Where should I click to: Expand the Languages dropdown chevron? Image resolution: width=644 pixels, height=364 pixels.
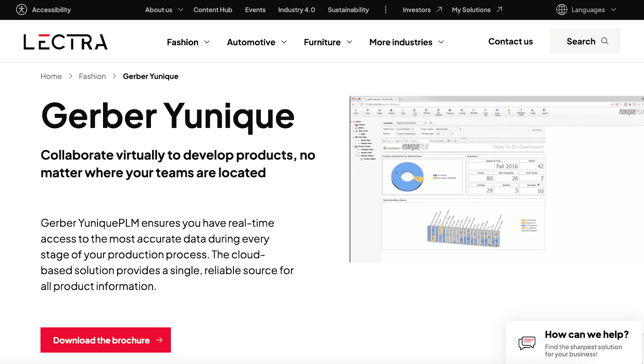click(x=613, y=10)
